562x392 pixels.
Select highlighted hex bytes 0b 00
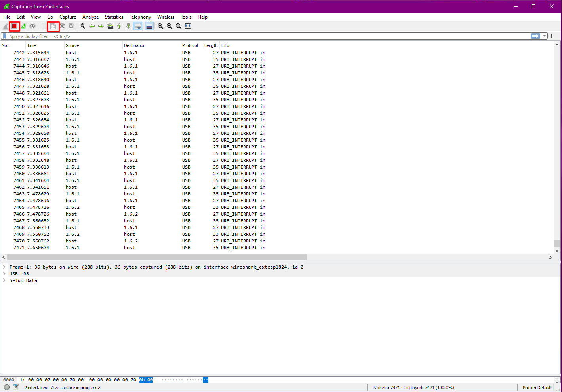(146, 380)
